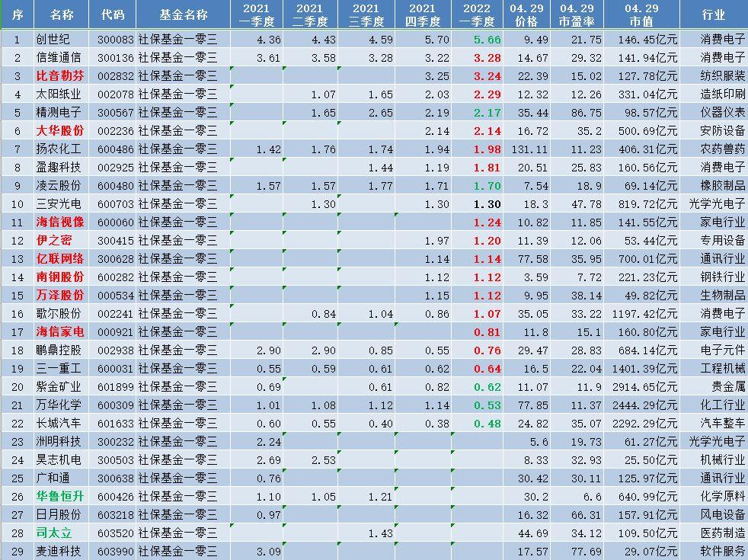Screen dimensions: 748x560
Task: Select the 2021 二季度 column header
Action: (311, 14)
